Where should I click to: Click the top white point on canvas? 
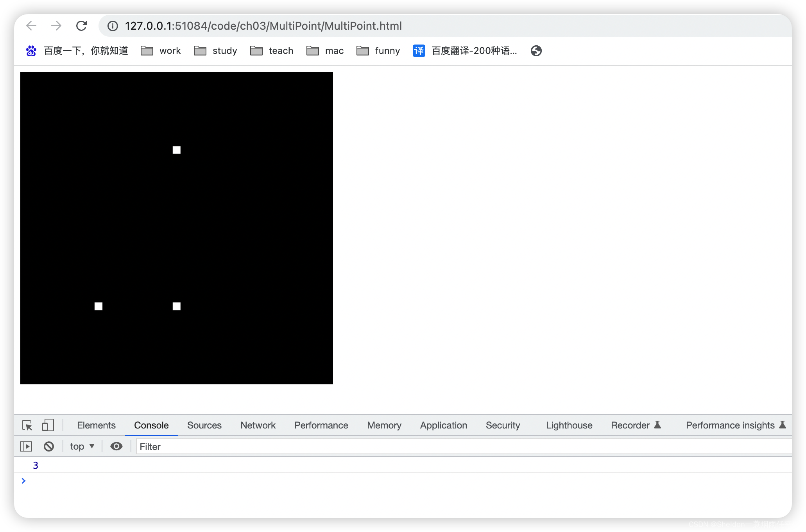point(177,150)
